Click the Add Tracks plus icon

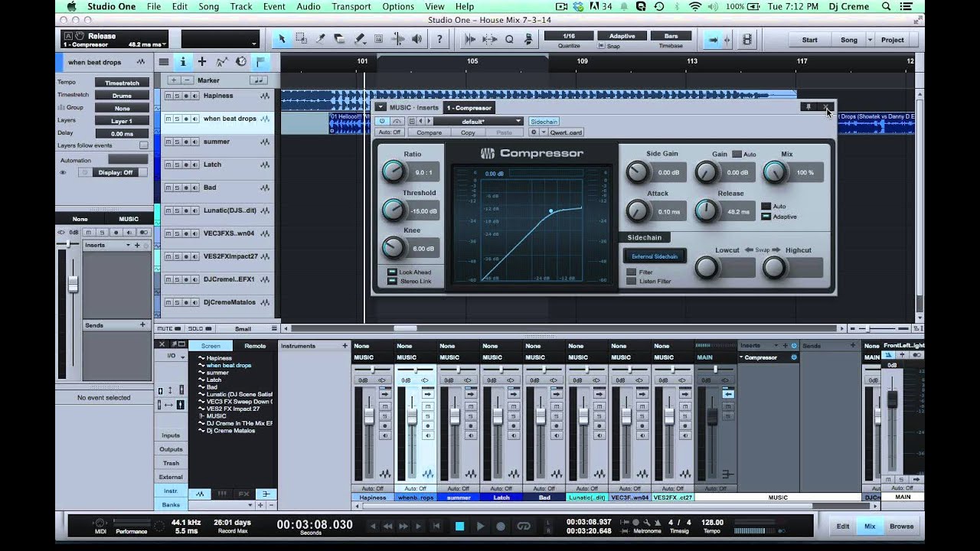(x=202, y=62)
